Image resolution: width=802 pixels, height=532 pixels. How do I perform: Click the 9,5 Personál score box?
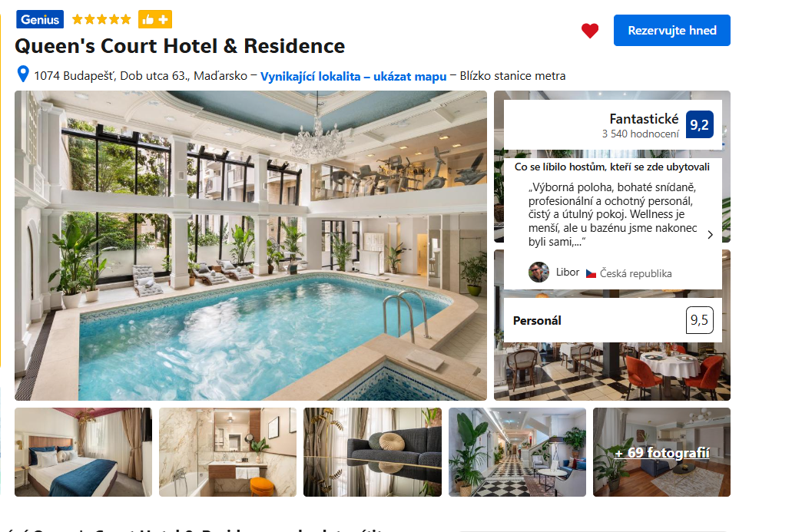click(x=699, y=320)
